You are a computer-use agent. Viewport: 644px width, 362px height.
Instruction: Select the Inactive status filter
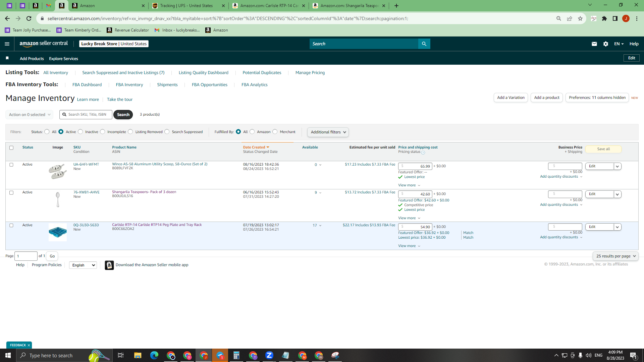tap(80, 132)
